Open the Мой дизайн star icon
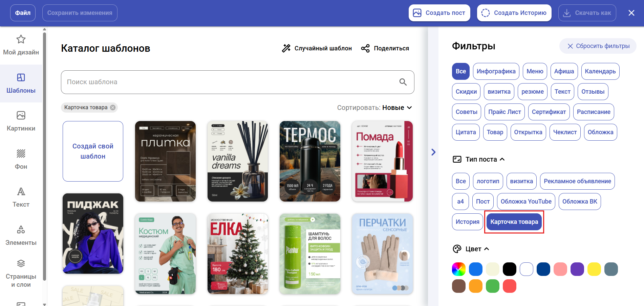 coord(21,40)
